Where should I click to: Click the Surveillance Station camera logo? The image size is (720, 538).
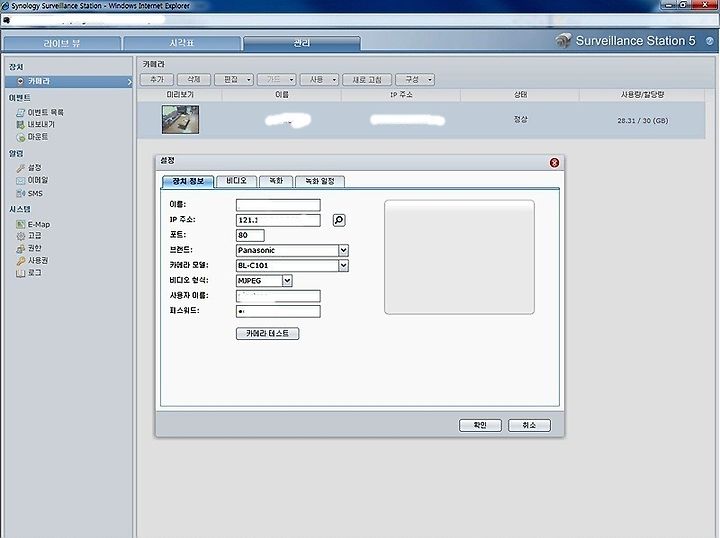(563, 40)
